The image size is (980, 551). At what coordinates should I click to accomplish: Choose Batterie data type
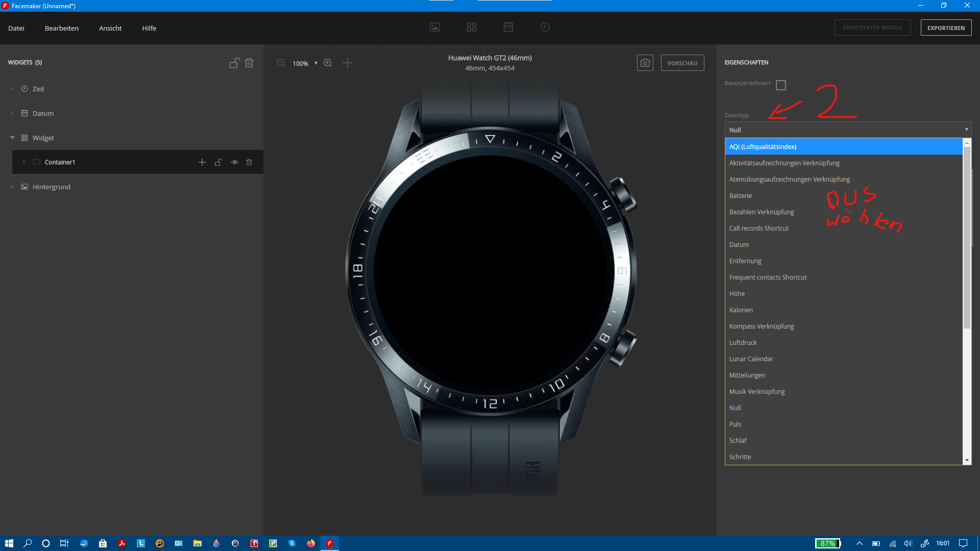844,195
